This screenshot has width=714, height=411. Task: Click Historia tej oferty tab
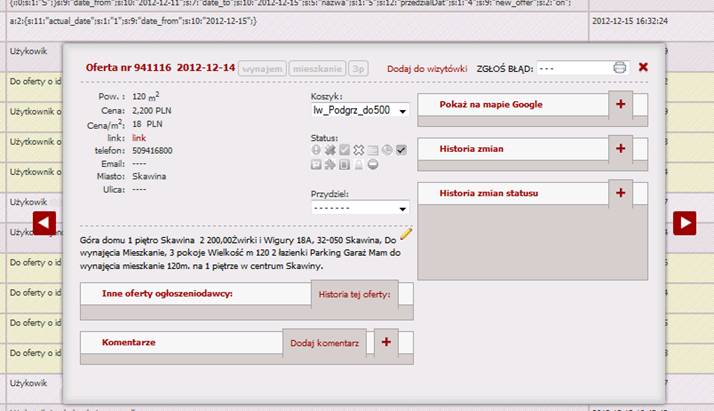tap(354, 294)
